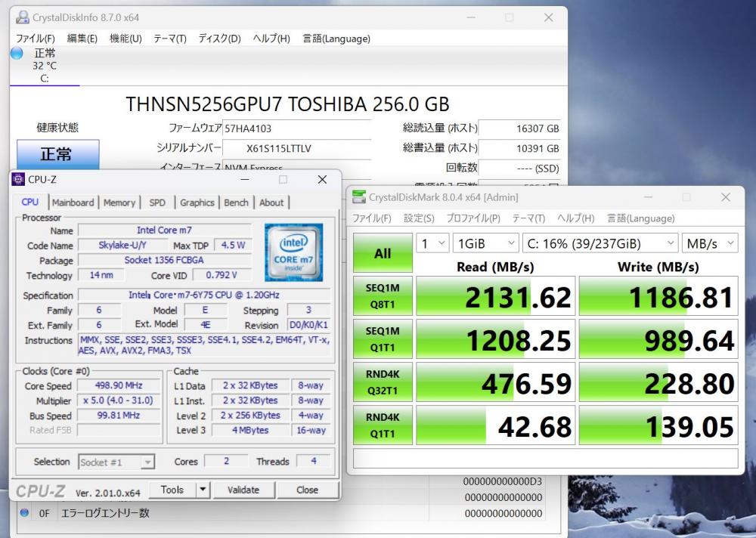The image size is (756, 538).
Task: Switch to the Mainboard tab in CPU-Z
Action: [x=73, y=203]
